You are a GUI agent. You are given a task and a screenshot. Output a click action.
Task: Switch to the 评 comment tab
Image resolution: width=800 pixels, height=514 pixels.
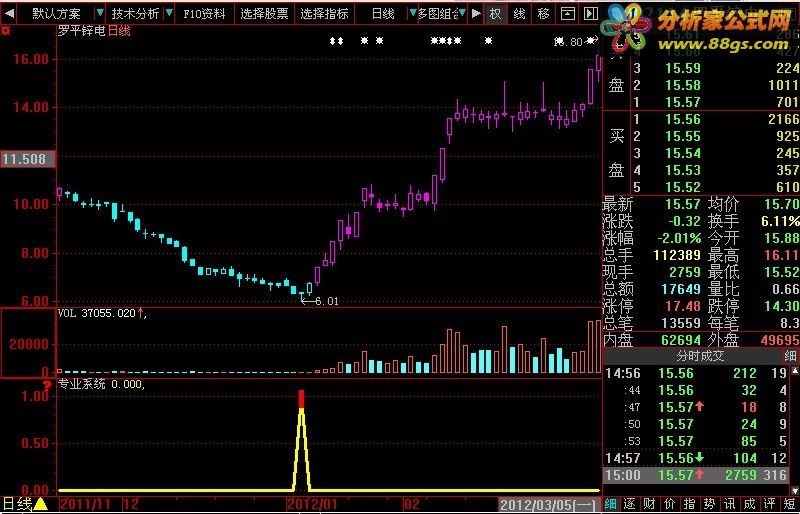pos(769,504)
